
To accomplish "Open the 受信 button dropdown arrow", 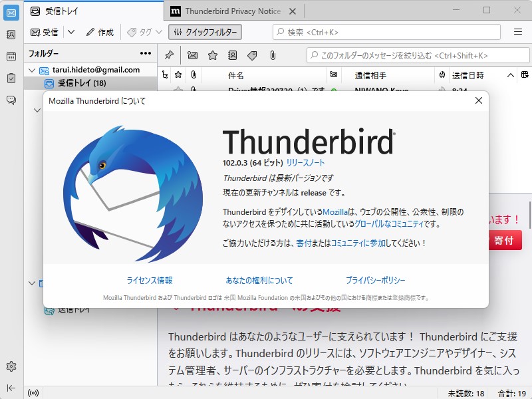I will [70, 31].
